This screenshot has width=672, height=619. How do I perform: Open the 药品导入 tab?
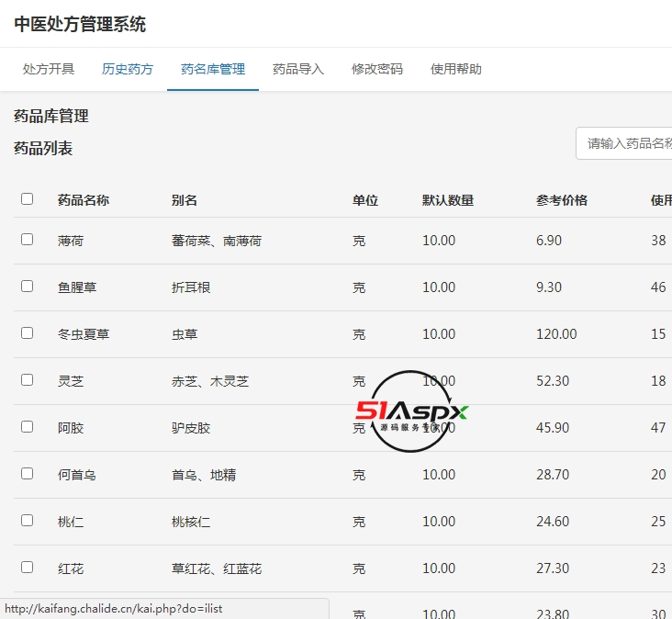[x=298, y=69]
